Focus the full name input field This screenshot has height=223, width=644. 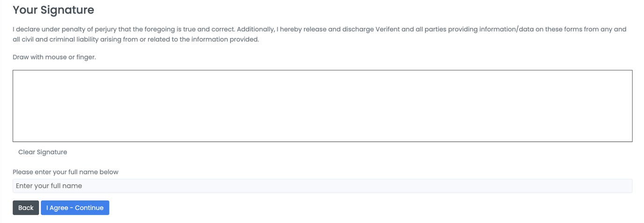pos(322,186)
